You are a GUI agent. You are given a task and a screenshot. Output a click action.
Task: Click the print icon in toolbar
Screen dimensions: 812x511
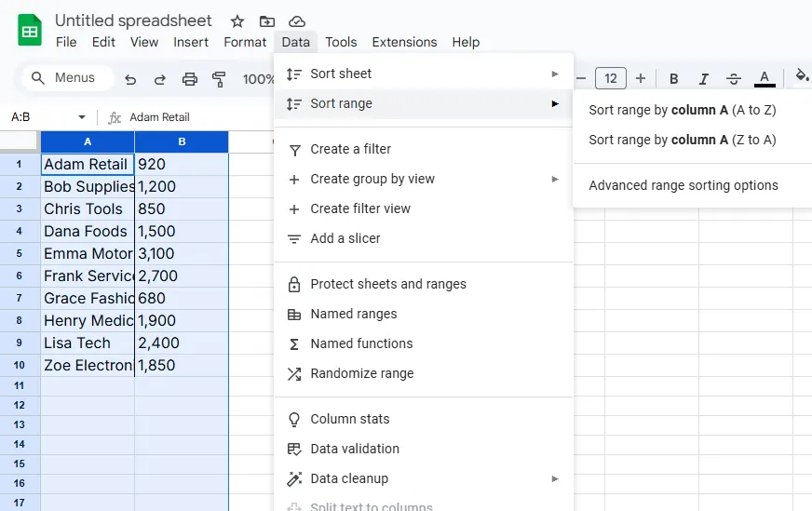190,79
